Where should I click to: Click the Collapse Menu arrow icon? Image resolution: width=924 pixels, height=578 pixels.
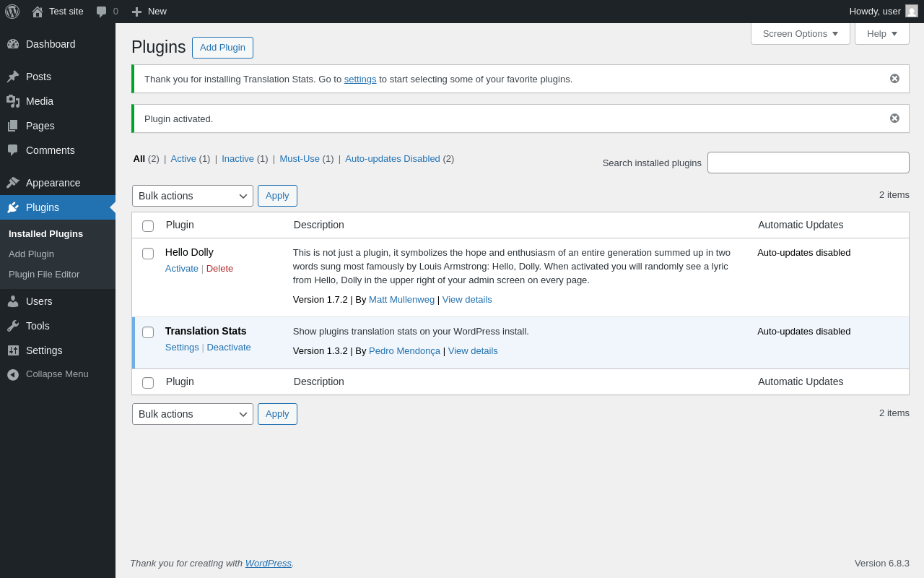pyautogui.click(x=13, y=374)
